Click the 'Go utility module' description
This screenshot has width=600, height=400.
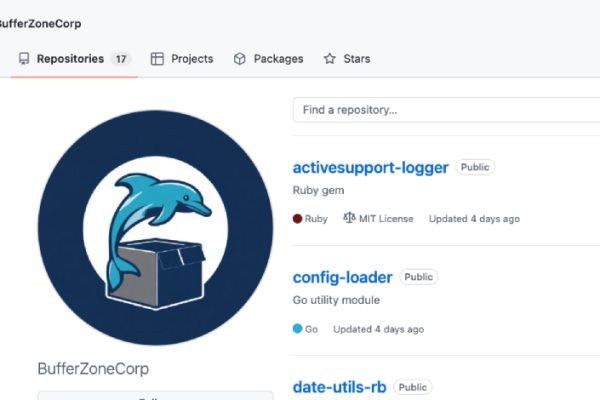(x=336, y=300)
